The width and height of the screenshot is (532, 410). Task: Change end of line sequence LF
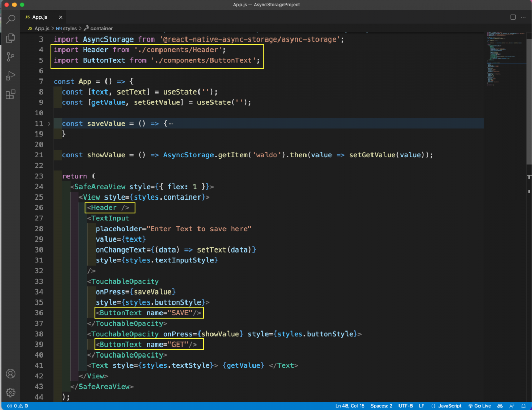click(421, 406)
